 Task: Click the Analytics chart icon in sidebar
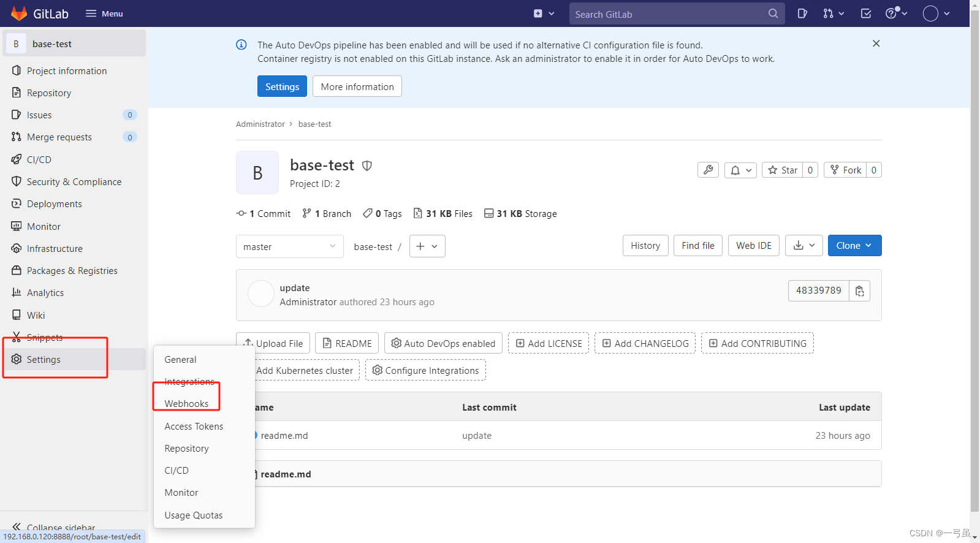click(x=17, y=292)
